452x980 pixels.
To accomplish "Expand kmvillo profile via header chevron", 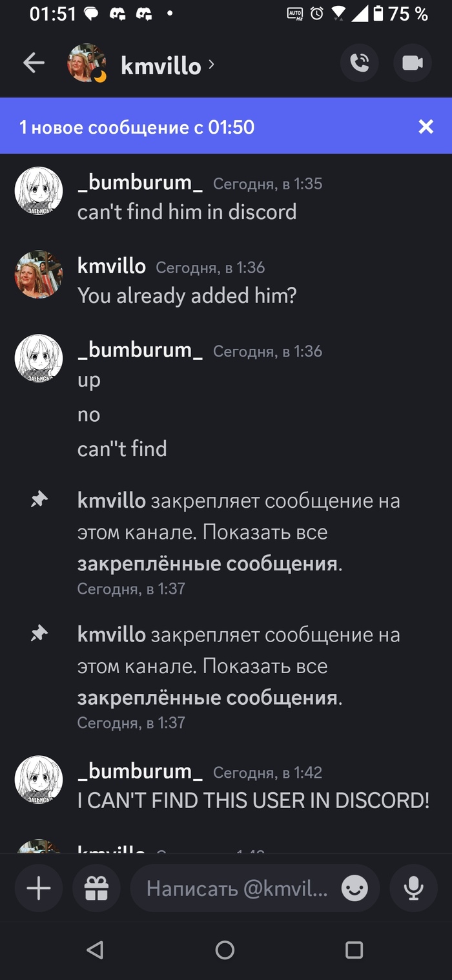I will click(211, 64).
